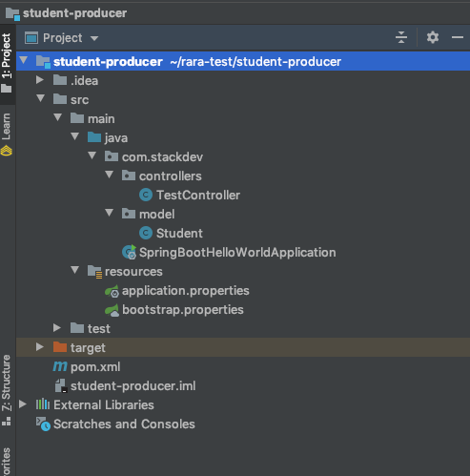
Task: Click the application.properties Spring leaf icon
Action: [x=112, y=291]
